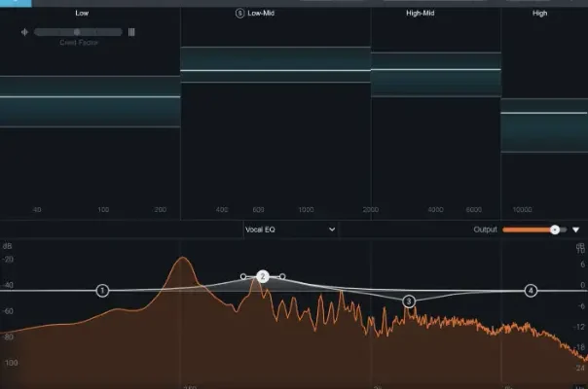Open the Vocal EQ preset dropdown
Image resolution: width=588 pixels, height=389 pixels.
click(290, 230)
